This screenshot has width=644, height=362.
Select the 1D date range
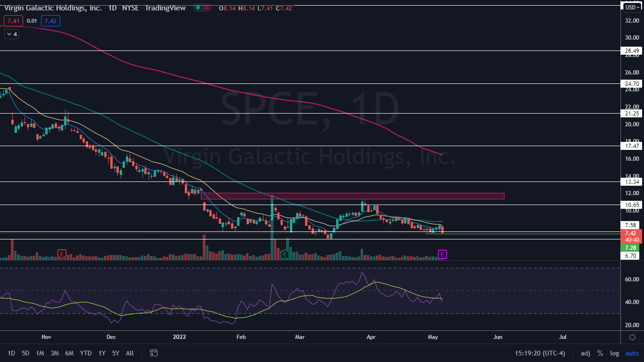coord(11,353)
